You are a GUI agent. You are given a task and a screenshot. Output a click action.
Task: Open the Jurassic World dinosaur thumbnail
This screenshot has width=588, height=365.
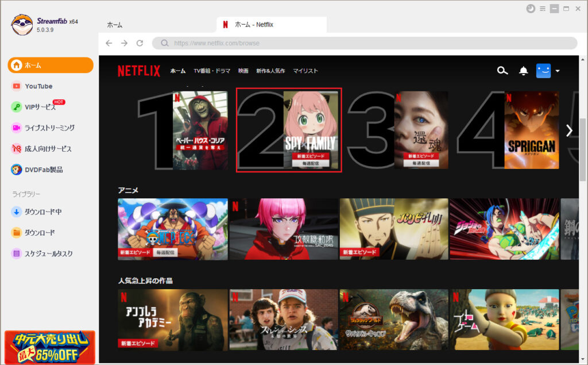[x=394, y=320]
